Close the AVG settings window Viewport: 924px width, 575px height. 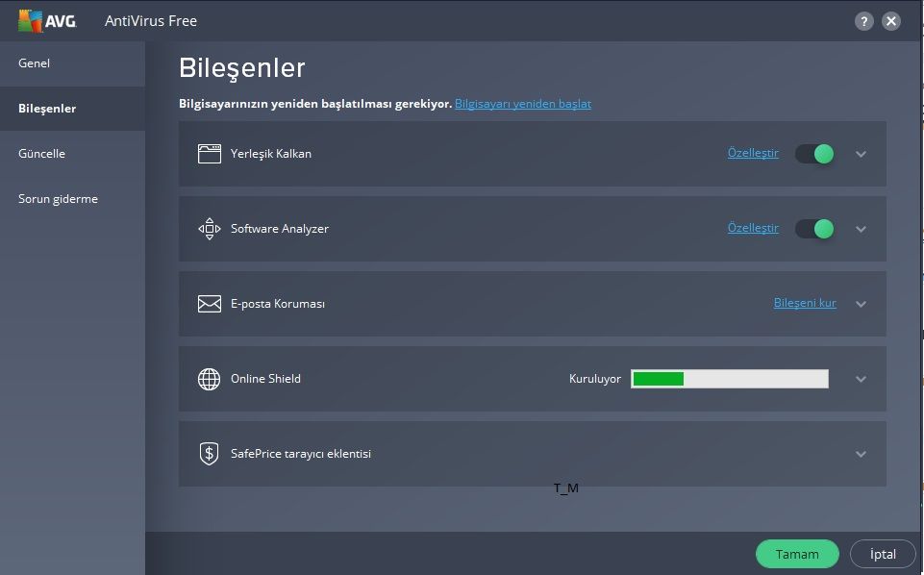891,21
